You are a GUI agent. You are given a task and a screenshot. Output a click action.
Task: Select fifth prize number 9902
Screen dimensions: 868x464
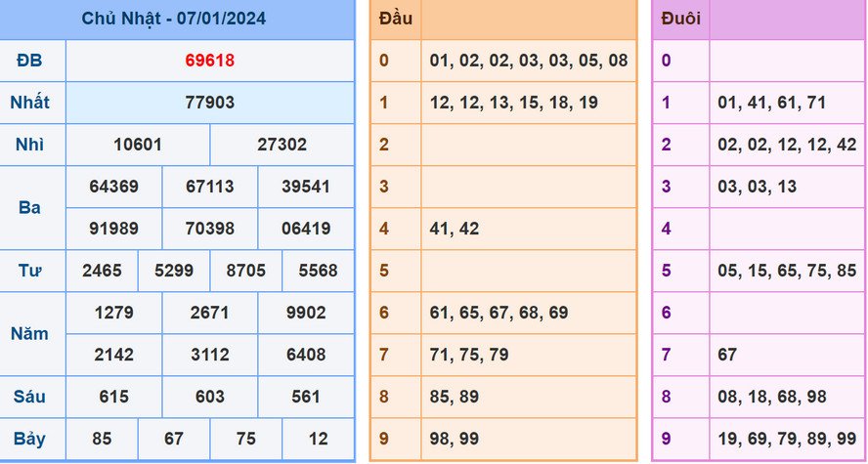[x=306, y=313]
